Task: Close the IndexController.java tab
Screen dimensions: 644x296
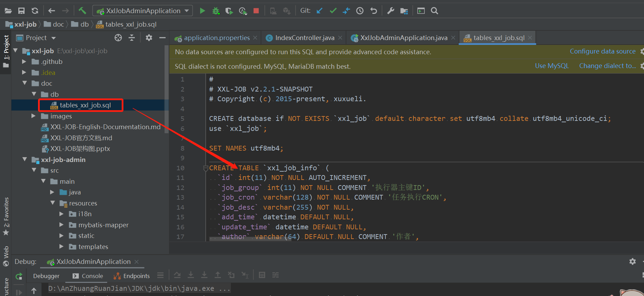Action: (340, 38)
